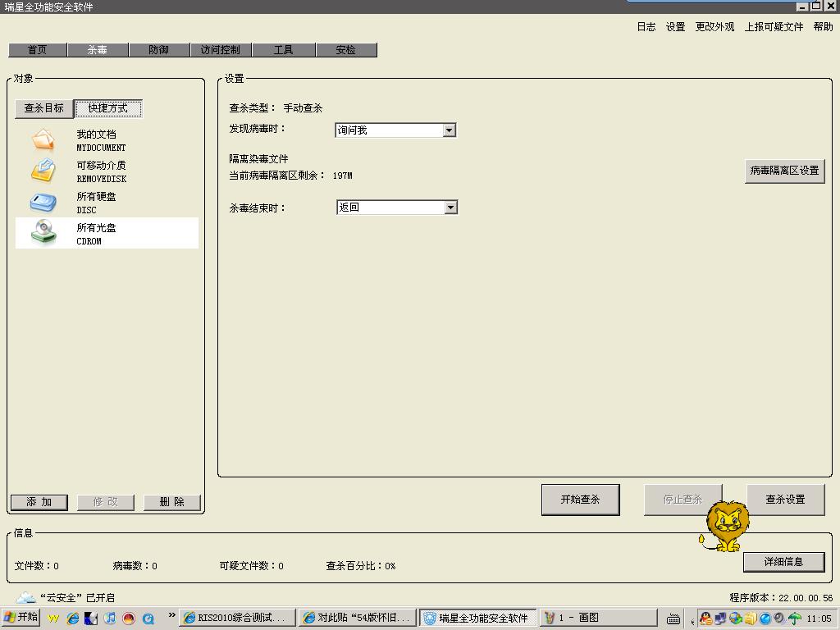The width and height of the screenshot is (840, 630).
Task: Open QuickTime from quick launch
Action: click(148, 619)
